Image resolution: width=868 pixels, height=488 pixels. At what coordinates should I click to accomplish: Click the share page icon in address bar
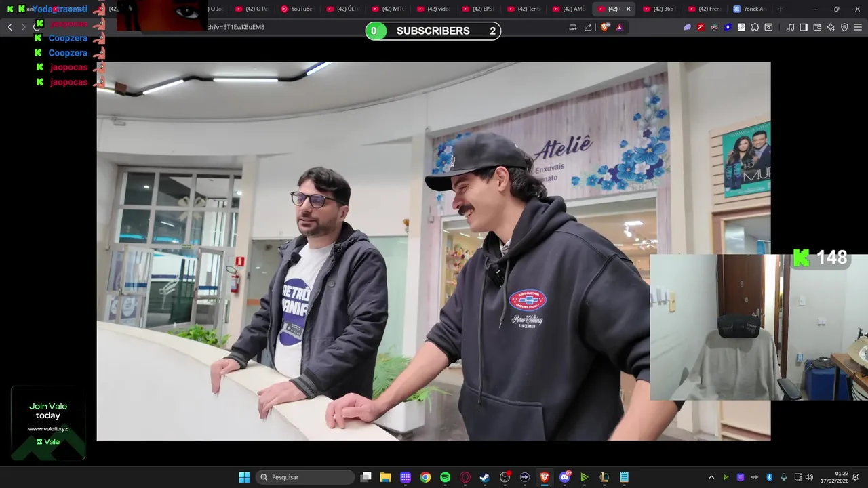click(588, 27)
